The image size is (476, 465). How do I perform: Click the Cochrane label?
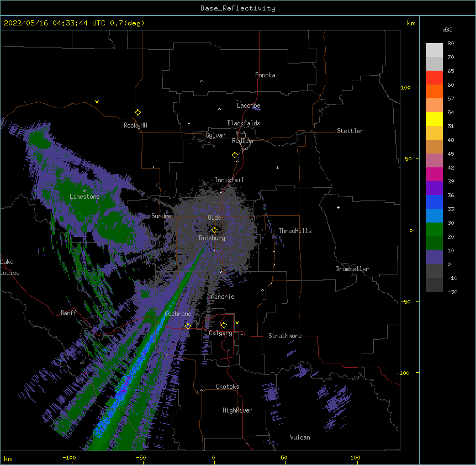178,314
